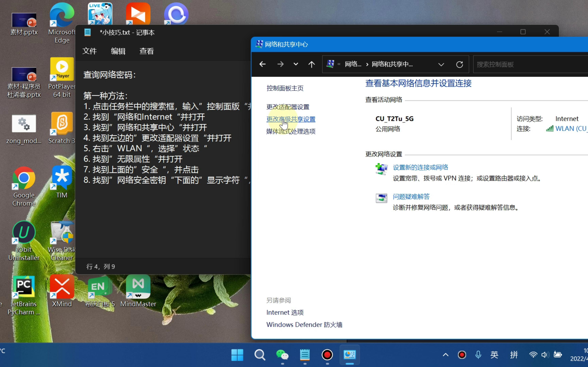Launch IObit Uninstaller shortcut
This screenshot has width=588, height=367.
24,241
